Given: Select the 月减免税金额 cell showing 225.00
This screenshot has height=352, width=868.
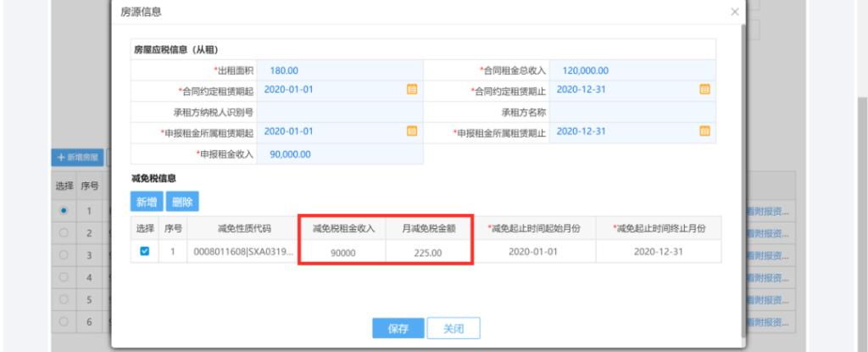Looking at the screenshot, I should pyautogui.click(x=429, y=252).
